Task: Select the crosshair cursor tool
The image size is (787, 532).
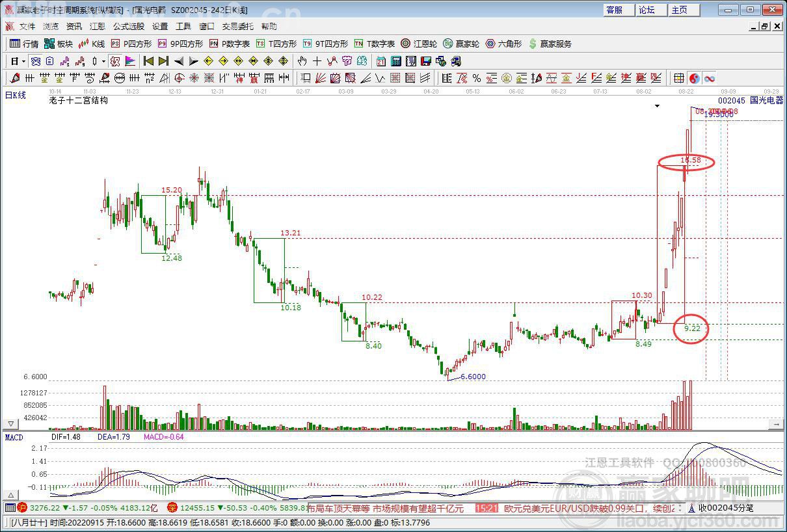Action: (x=317, y=61)
